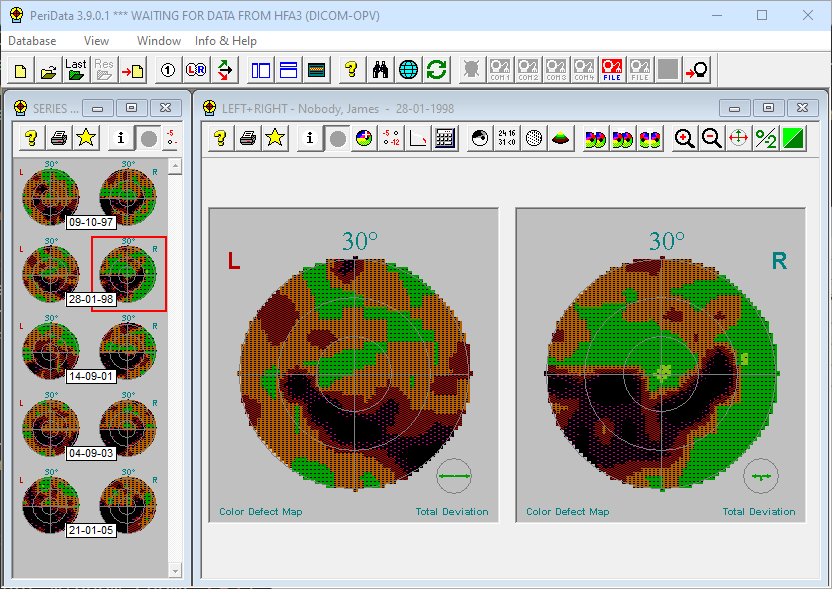Viewport: 832px width, 589px height.
Task: Open the Info & Help menu
Action: tap(226, 41)
